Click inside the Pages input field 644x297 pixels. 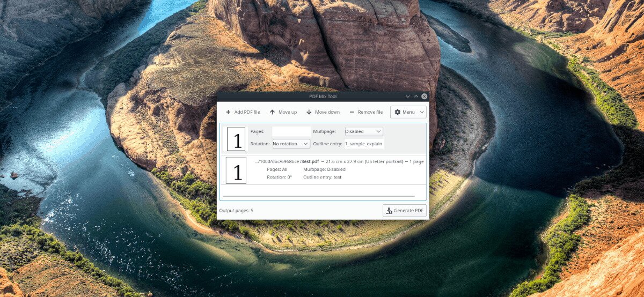(291, 131)
